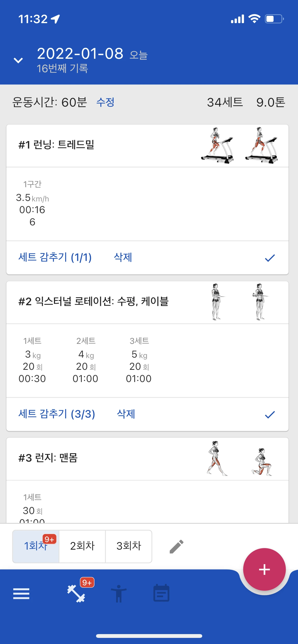Image resolution: width=298 pixels, height=644 pixels.
Task: Switch to the 3회차 tab
Action: pos(129,546)
